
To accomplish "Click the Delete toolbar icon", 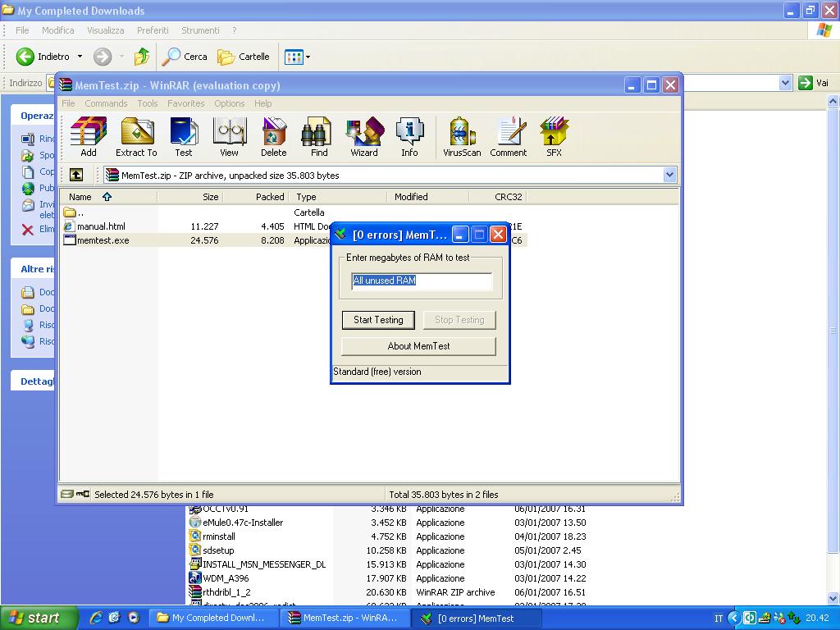I will pos(274,136).
